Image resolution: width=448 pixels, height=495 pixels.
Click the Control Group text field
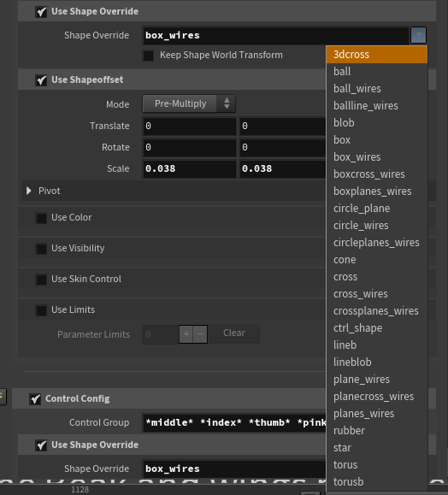pos(234,422)
